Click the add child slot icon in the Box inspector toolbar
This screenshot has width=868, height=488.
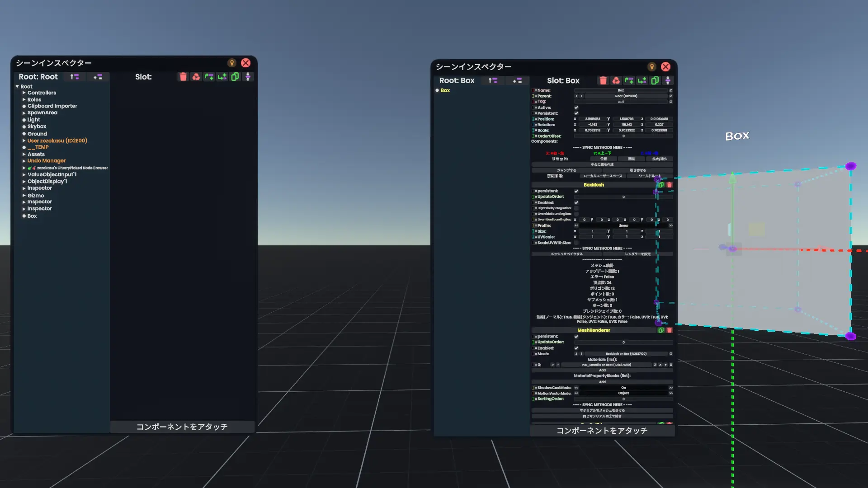click(x=642, y=80)
